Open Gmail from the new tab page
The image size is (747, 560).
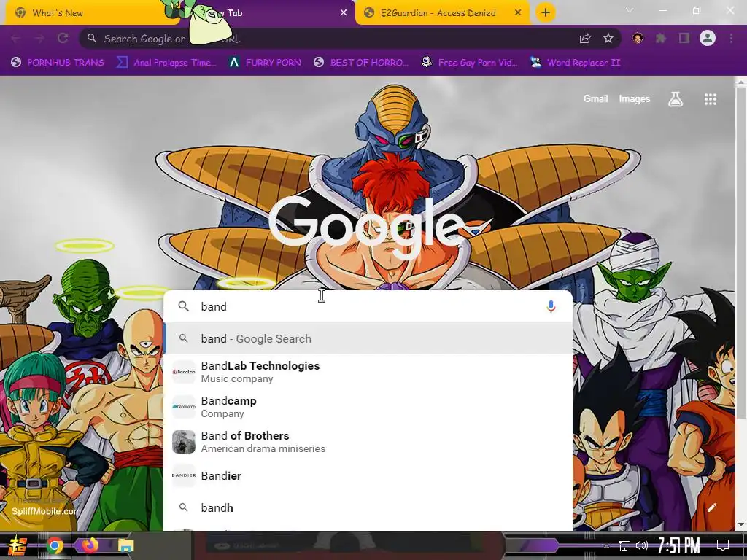595,98
